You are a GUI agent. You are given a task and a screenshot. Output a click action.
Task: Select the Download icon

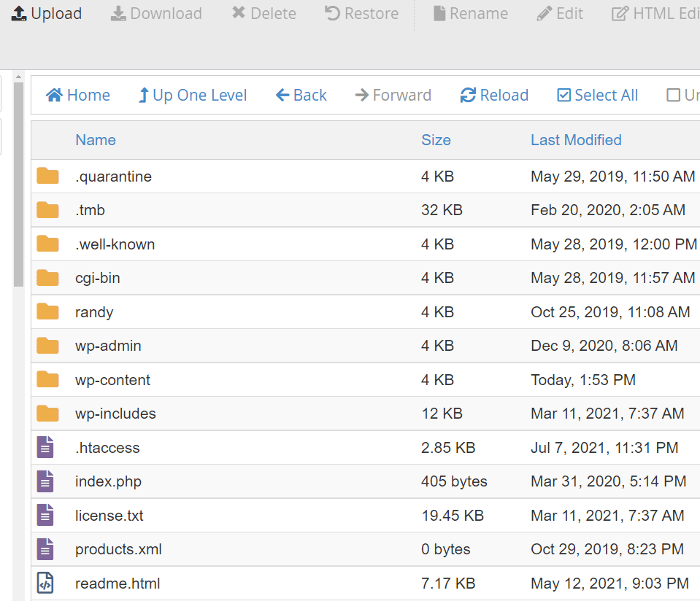coord(120,12)
